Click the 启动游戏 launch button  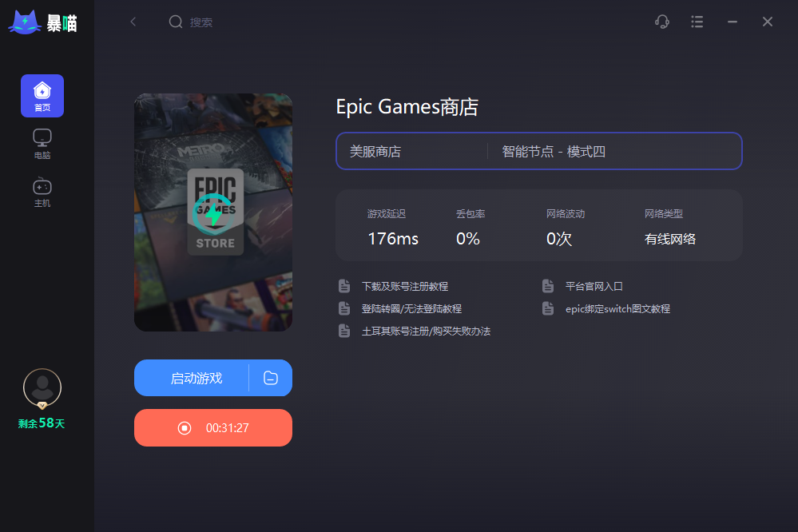(196, 378)
